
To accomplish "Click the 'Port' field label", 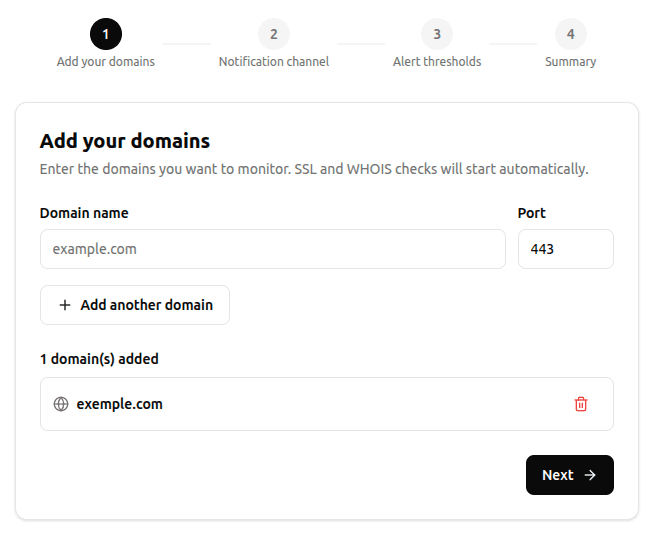I will point(531,213).
